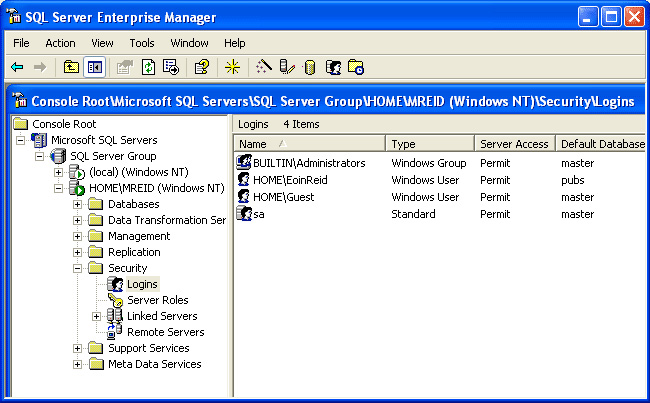This screenshot has width=650, height=403.
Task: Click the Refresh toolbar icon
Action: [x=148, y=67]
